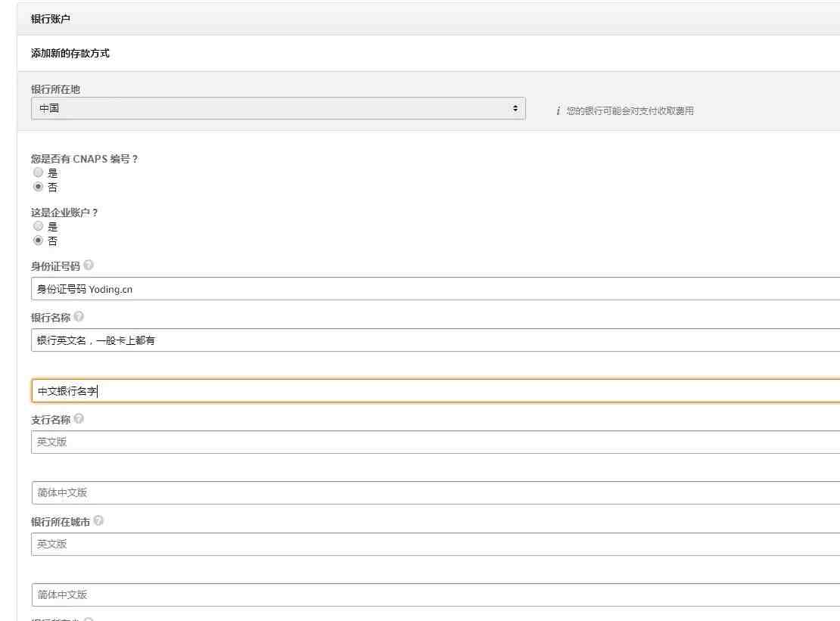Choose 是 for 这是企业账户 question
The height and width of the screenshot is (621, 840).
38,226
